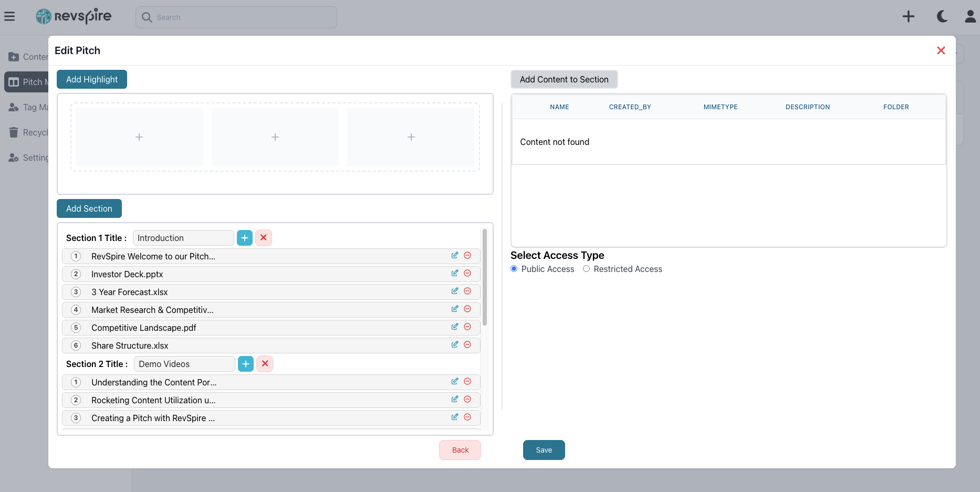980x492 pixels.
Task: Click Add Content to Section
Action: (x=564, y=79)
